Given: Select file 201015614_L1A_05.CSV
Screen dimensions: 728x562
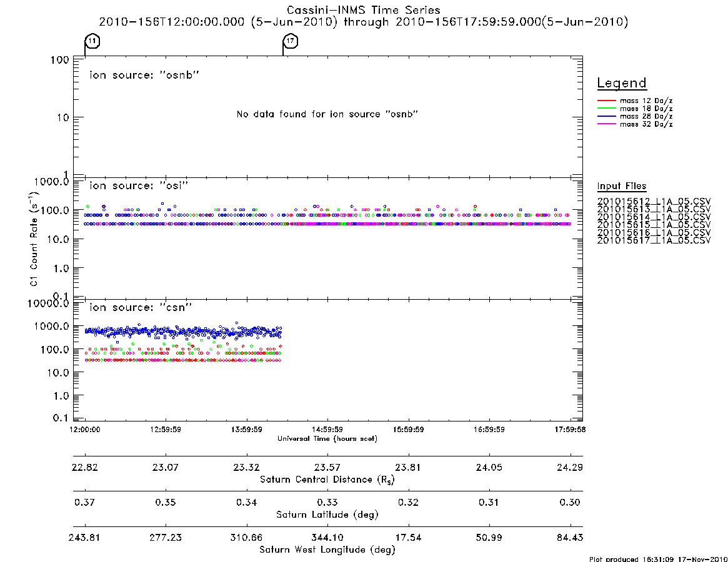Looking at the screenshot, I should [654, 217].
